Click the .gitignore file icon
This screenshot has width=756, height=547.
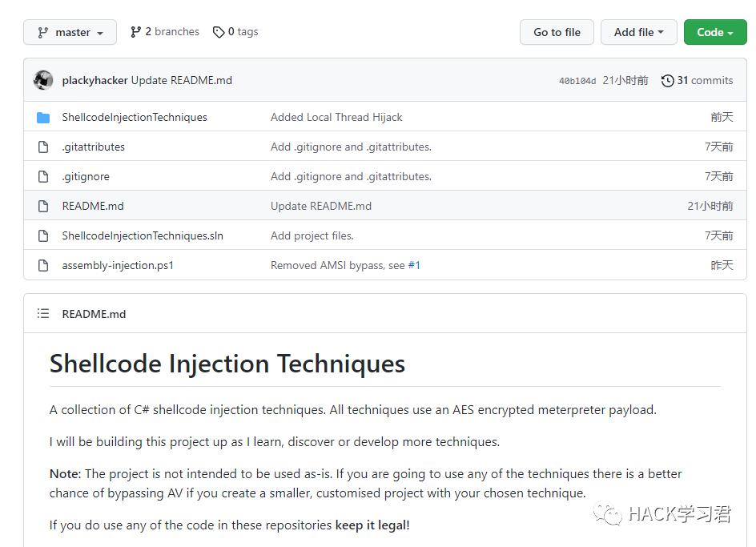tap(43, 177)
